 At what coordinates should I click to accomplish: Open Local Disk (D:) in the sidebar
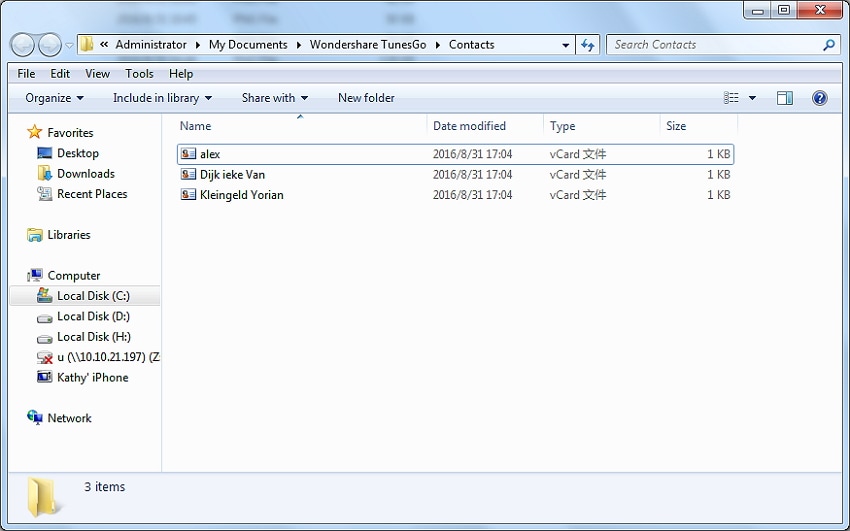coord(93,316)
